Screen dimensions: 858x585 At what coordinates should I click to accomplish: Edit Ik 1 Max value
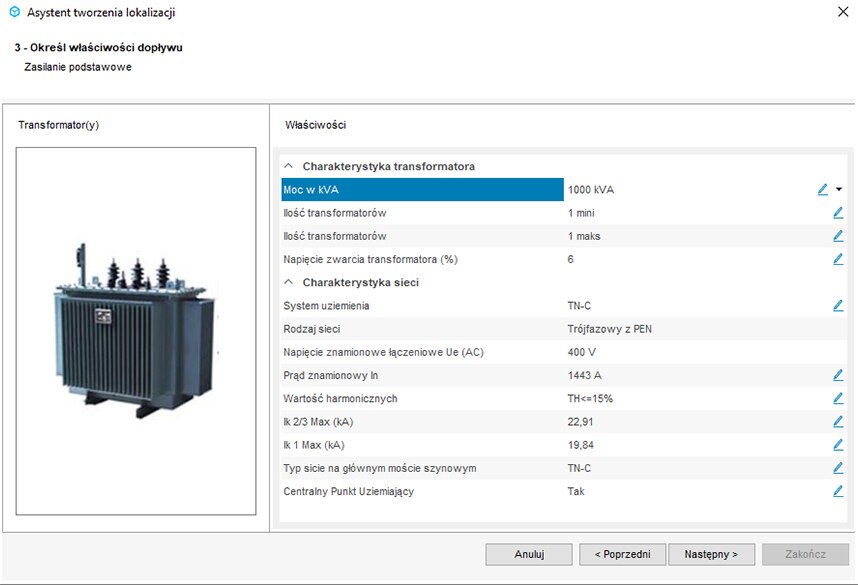point(838,445)
